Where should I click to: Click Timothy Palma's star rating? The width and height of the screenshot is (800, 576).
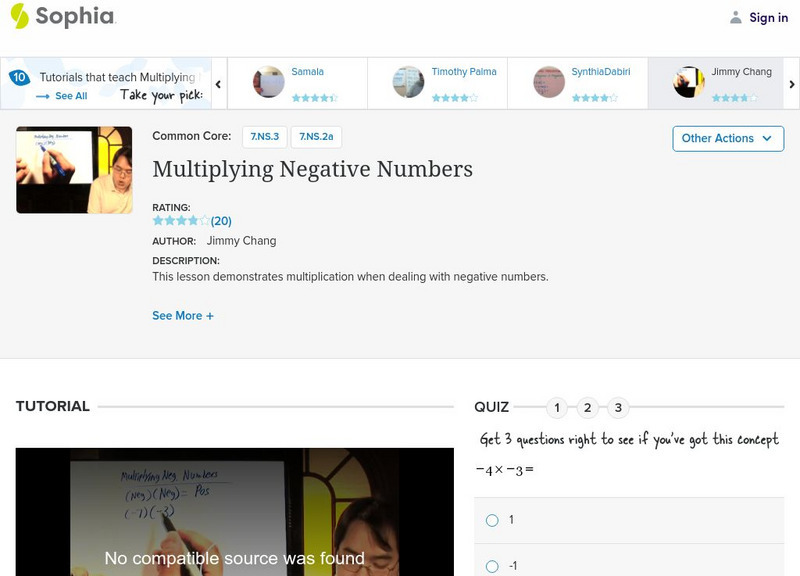click(x=455, y=97)
